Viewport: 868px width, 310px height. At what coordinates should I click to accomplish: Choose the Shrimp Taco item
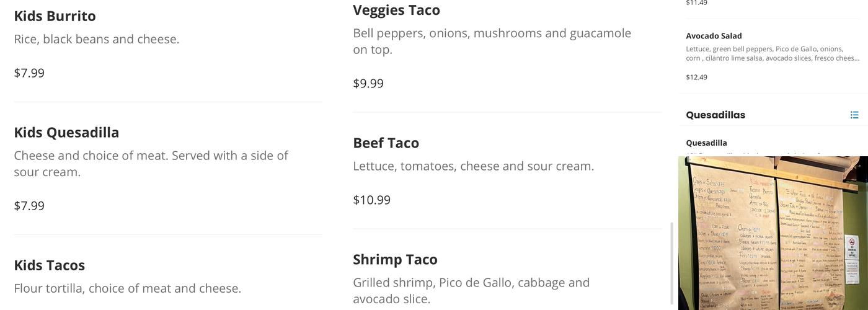point(395,260)
